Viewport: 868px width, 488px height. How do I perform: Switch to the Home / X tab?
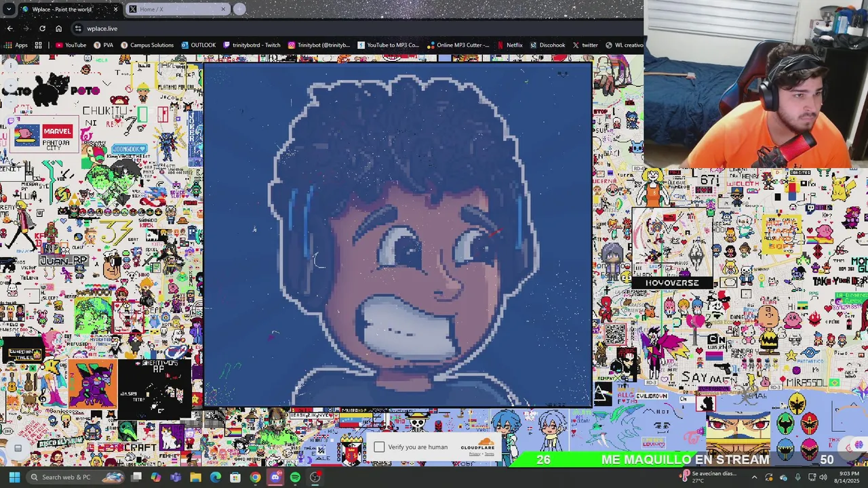click(x=178, y=9)
